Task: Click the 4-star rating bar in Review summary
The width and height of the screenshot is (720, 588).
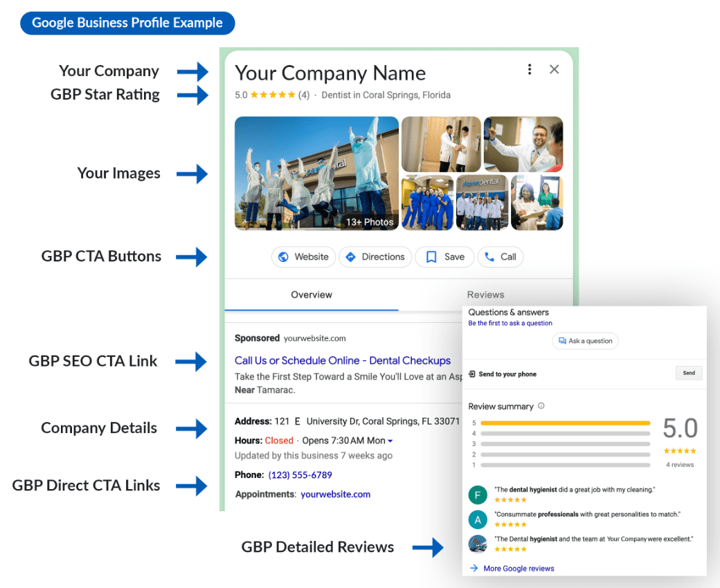Action: click(x=565, y=434)
